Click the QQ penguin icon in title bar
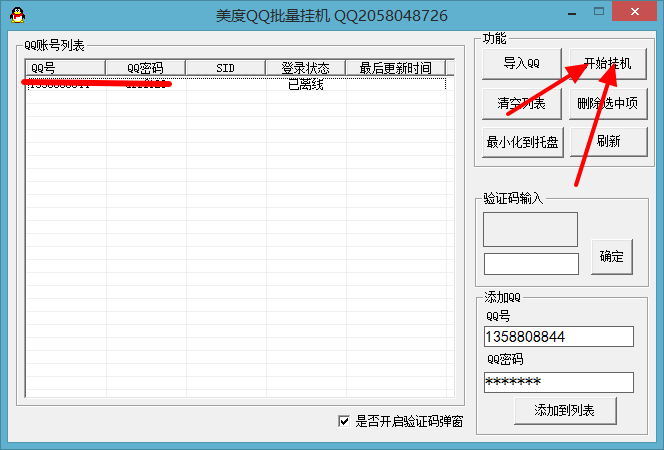 [x=17, y=15]
